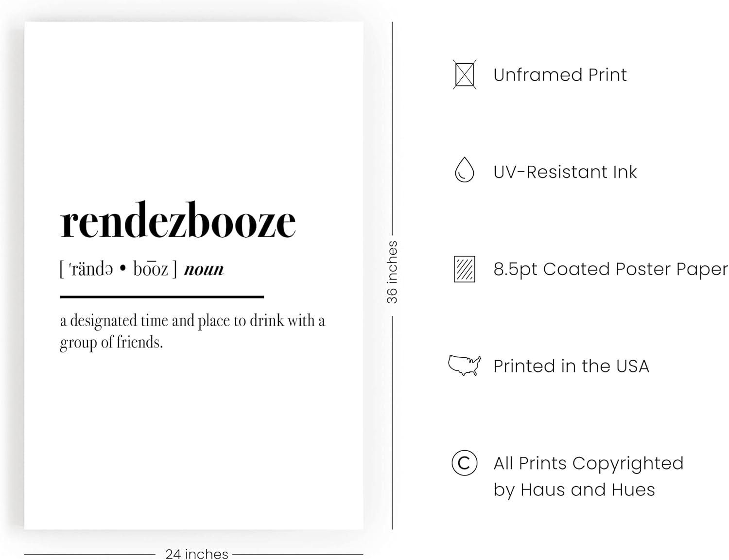Click the "Unframed Print" label
729x560 pixels.
pos(560,75)
